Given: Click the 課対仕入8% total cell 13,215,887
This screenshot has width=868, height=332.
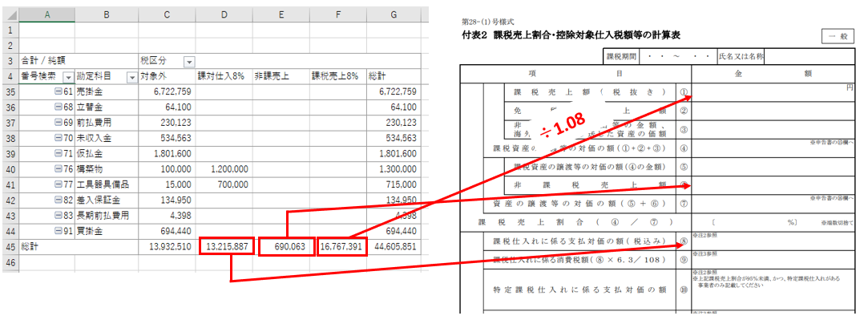Looking at the screenshot, I should 228,247.
